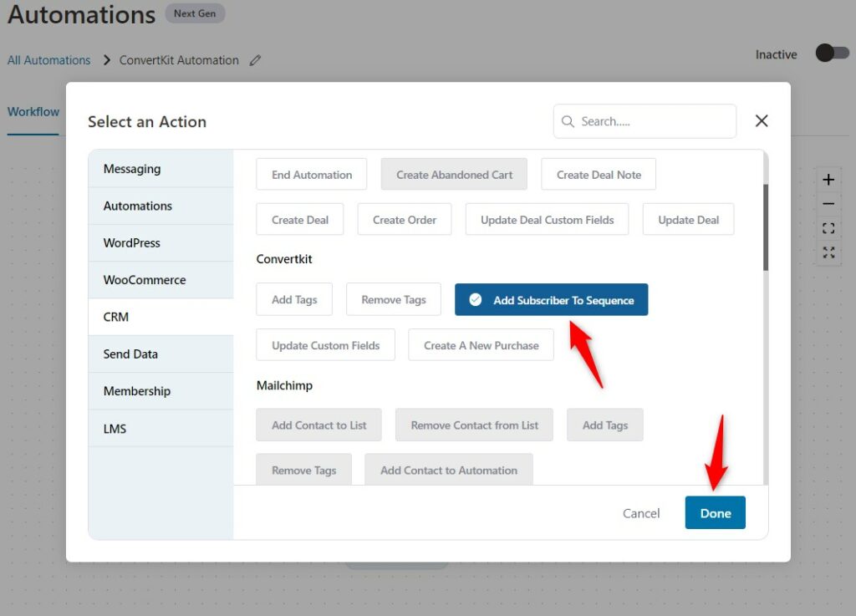Click the Search actions field

(645, 121)
